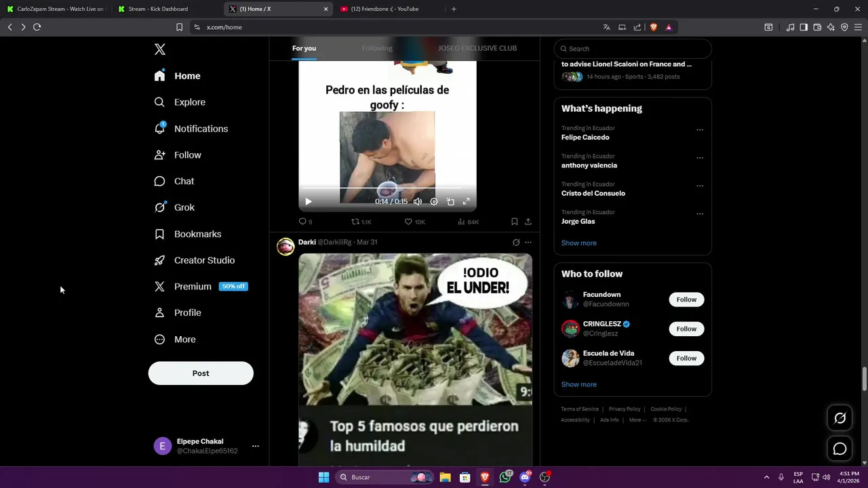Open Privacy Policy link
868x488 pixels.
tap(625, 409)
